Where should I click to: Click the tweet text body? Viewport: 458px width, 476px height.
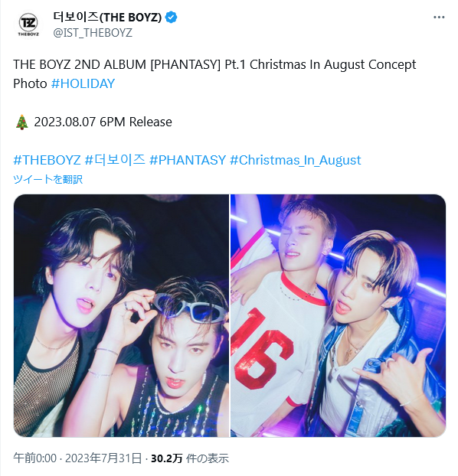[x=214, y=74]
